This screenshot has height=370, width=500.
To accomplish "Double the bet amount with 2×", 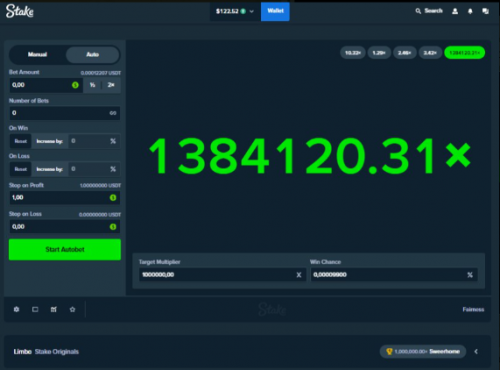I will [x=111, y=85].
